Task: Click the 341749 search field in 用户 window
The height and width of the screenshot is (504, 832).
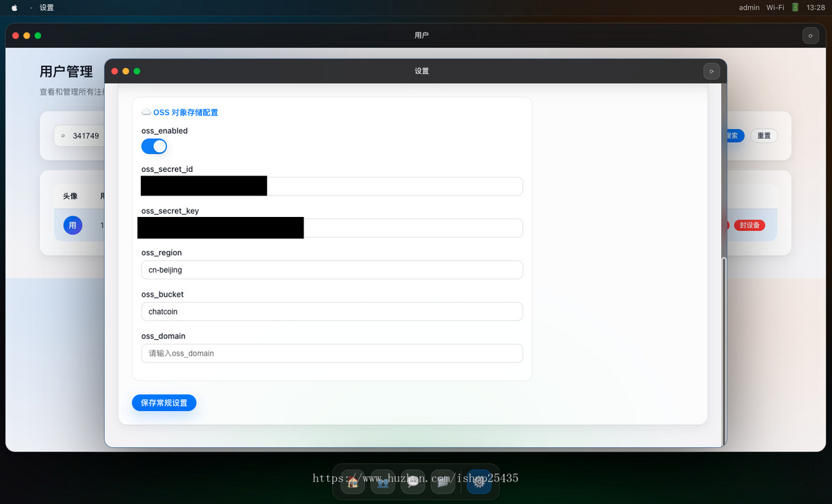Action: [80, 136]
